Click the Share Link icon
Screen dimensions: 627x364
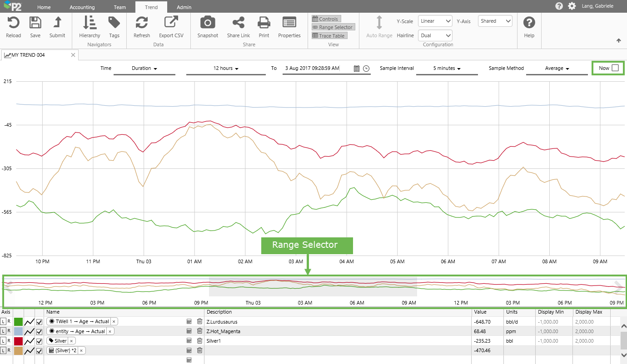point(238,27)
